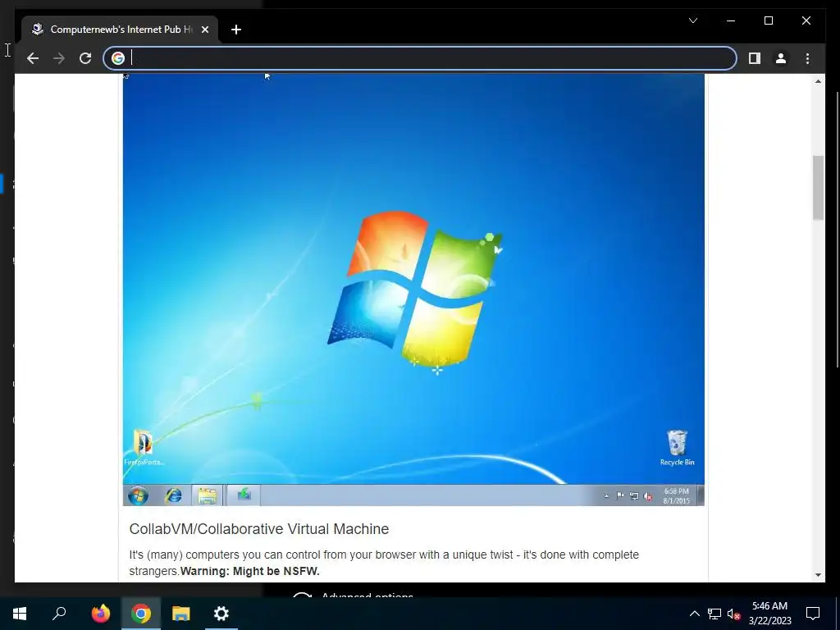
Task: Open the FirefoxPorta... desktop icon in VM
Action: tap(144, 448)
